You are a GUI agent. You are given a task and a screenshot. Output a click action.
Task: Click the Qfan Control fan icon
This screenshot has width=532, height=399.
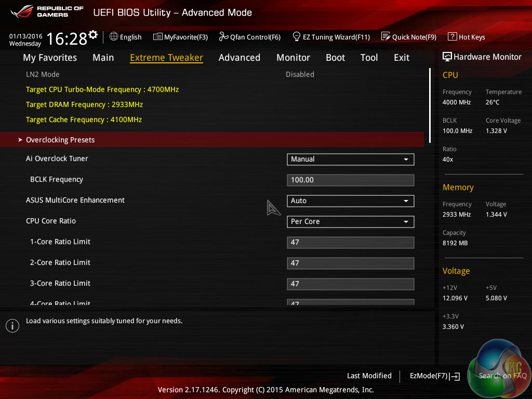pos(223,36)
